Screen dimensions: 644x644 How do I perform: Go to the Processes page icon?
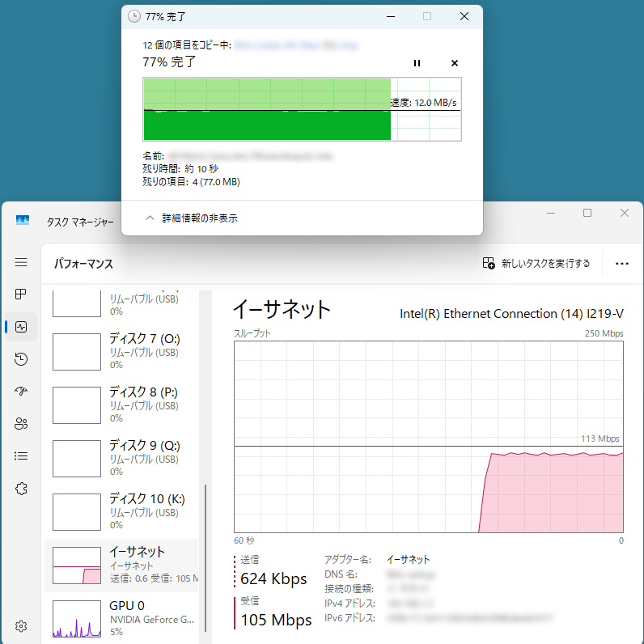pos(22,294)
